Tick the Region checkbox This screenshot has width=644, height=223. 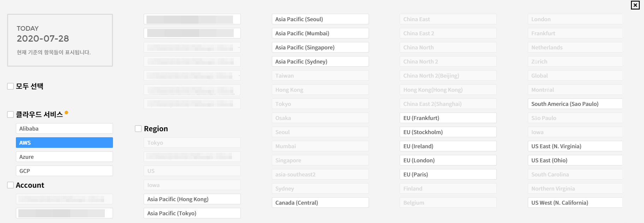(138, 128)
